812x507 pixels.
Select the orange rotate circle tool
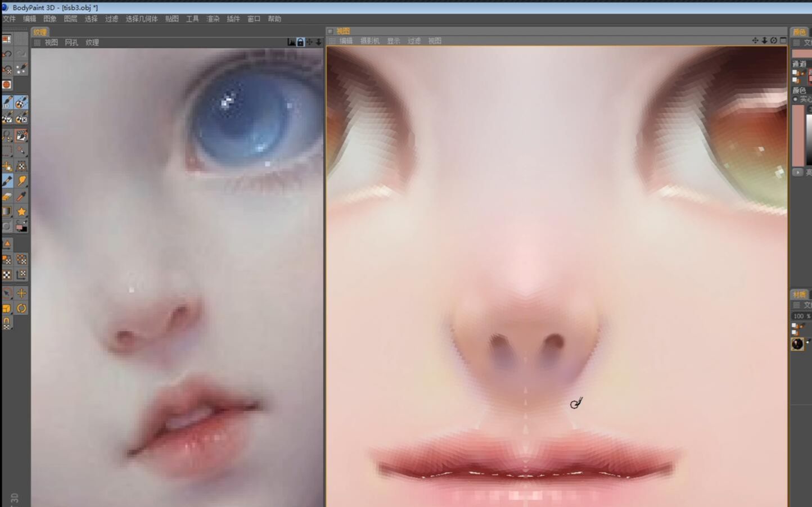pos(21,308)
